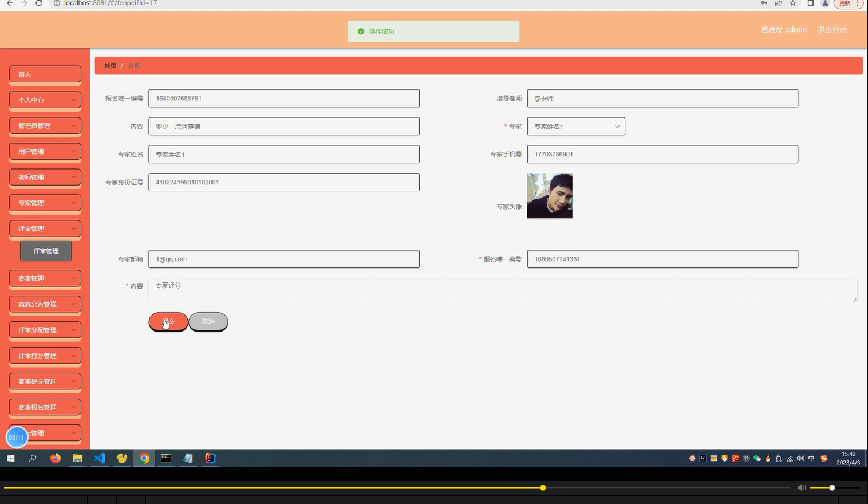Screen dimensions: 868x504
Task: Open QQ penguin icon in system tray
Action: point(768,458)
